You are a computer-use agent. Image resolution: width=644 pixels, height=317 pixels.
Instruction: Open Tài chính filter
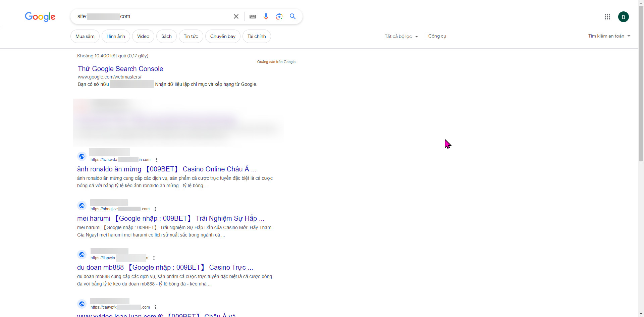coord(257,36)
